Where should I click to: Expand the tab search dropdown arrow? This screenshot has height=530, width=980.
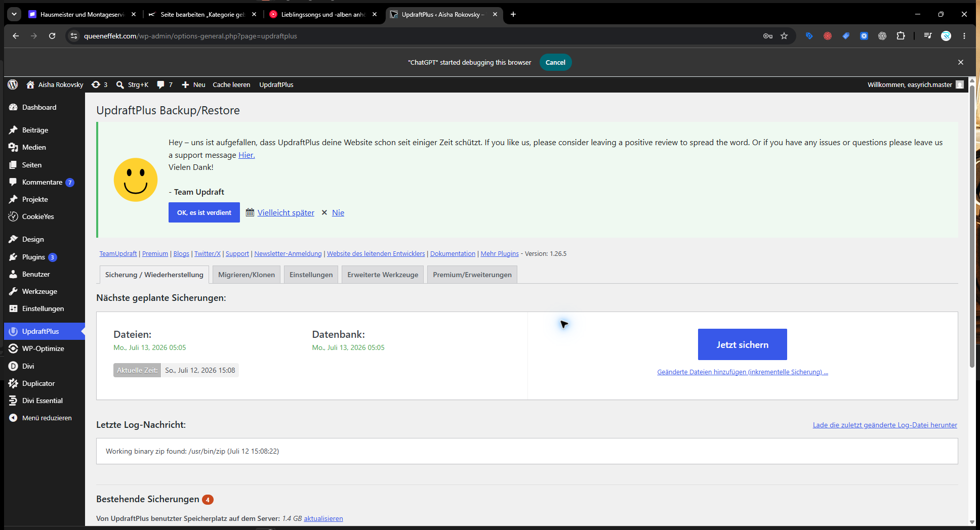(x=14, y=14)
